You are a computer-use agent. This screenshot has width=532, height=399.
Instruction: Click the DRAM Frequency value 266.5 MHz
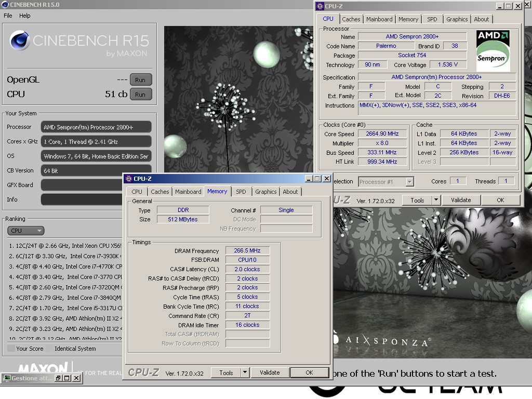pos(247,251)
